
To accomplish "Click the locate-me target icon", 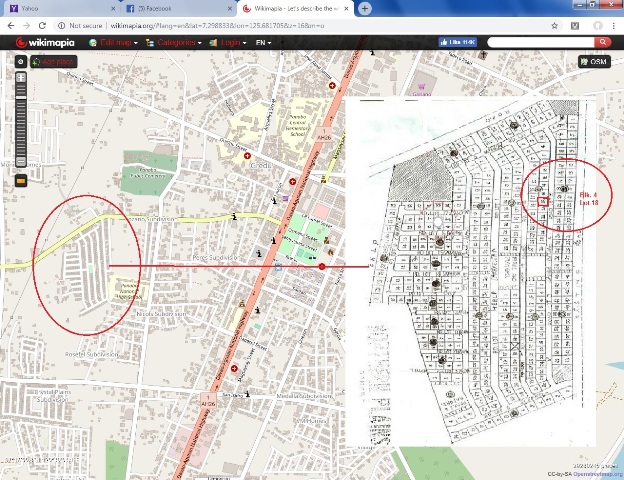I will tap(21, 62).
